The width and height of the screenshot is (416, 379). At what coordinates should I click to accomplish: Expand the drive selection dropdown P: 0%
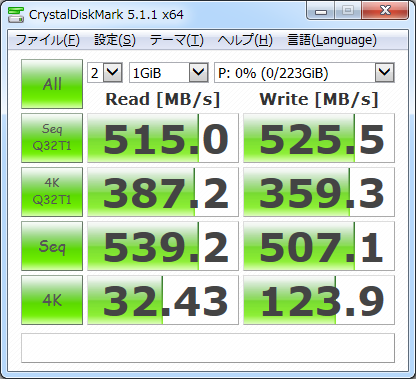pos(304,72)
